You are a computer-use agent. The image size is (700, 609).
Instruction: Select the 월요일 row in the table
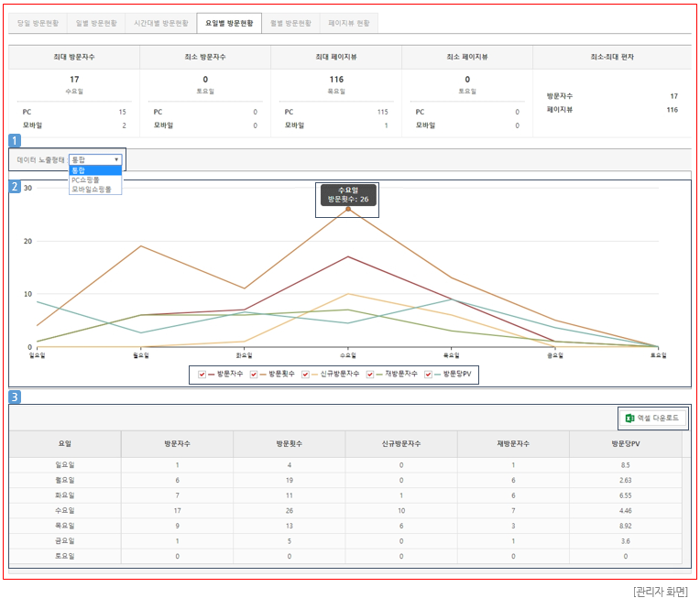point(345,480)
